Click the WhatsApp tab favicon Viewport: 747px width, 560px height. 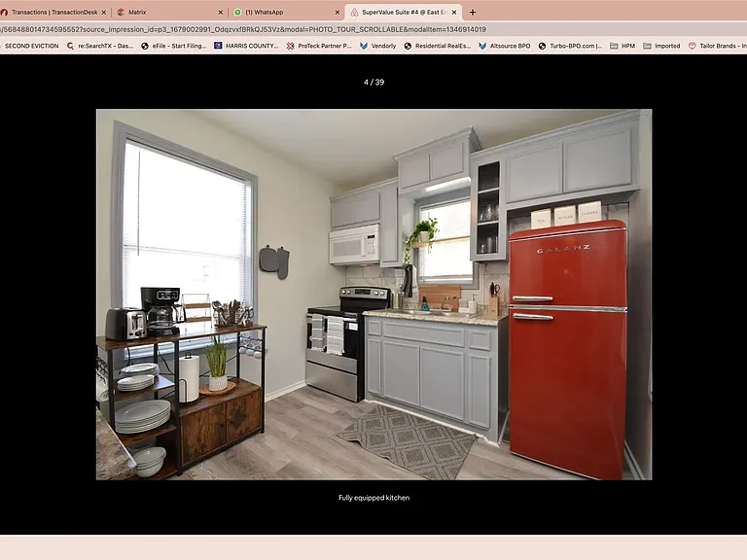tap(237, 13)
